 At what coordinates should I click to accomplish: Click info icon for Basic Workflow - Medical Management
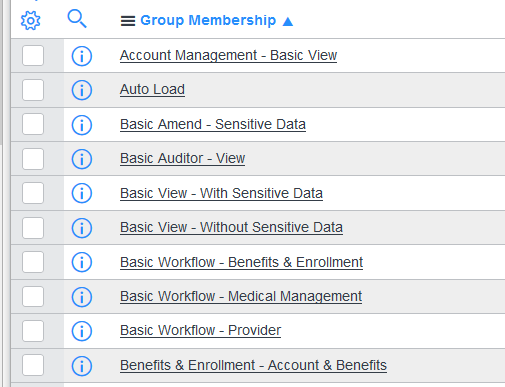pos(82,297)
